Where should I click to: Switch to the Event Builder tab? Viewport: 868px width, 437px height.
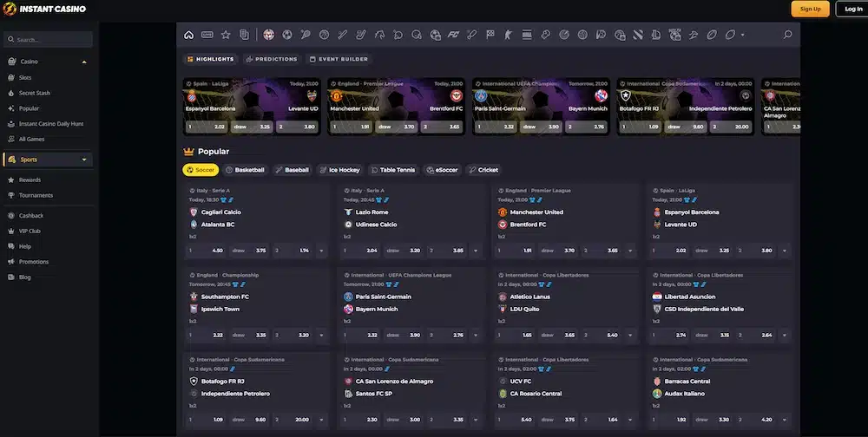pos(339,59)
